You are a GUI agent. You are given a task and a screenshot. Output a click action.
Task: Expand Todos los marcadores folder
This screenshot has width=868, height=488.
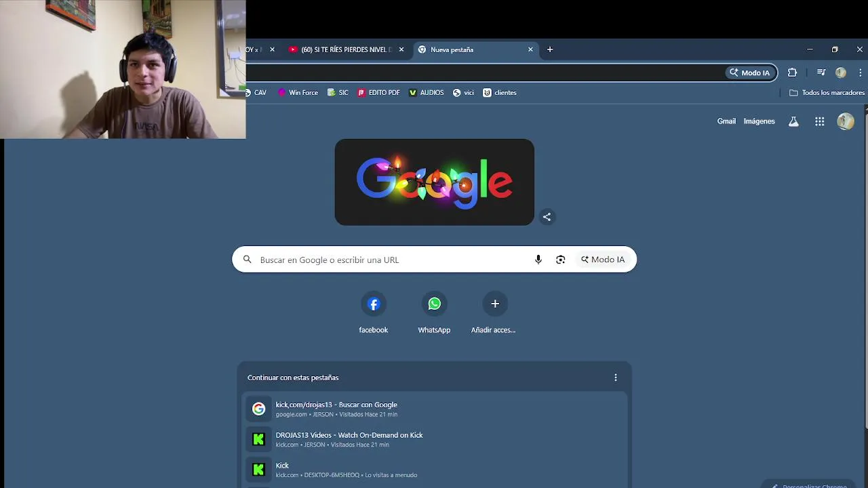(827, 93)
